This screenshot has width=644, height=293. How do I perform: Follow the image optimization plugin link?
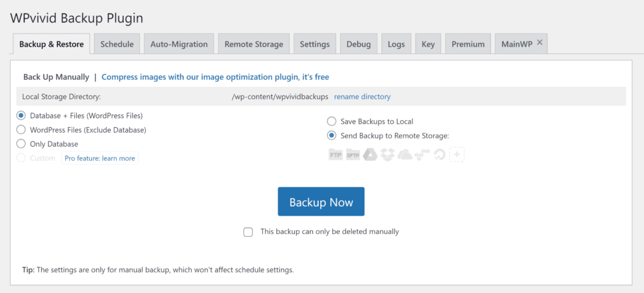(215, 77)
